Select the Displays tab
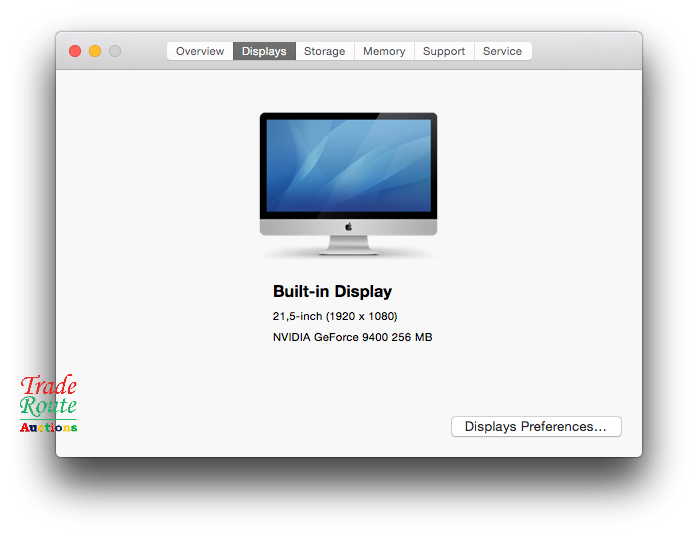Image resolution: width=698 pixels, height=537 pixels. (x=264, y=51)
